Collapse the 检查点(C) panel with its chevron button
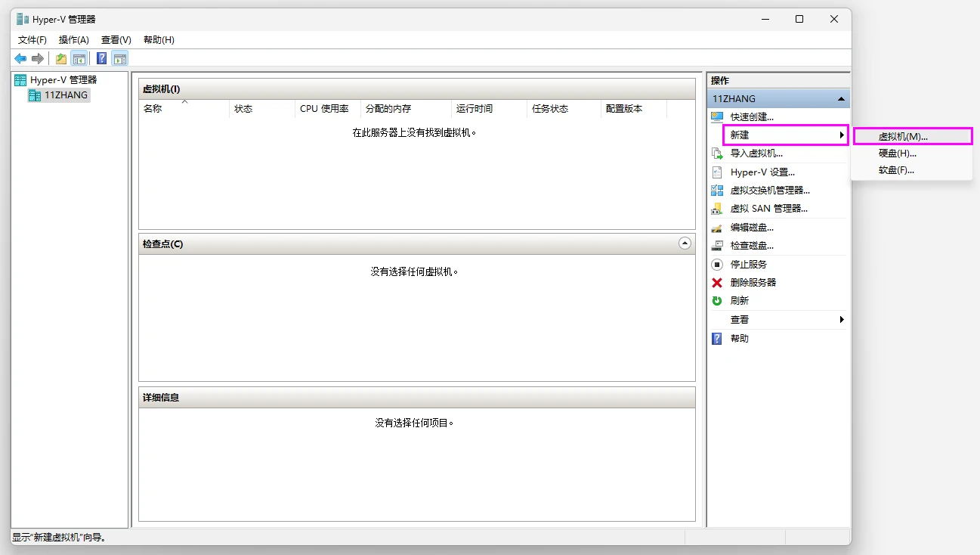The image size is (980, 555). pyautogui.click(x=685, y=243)
